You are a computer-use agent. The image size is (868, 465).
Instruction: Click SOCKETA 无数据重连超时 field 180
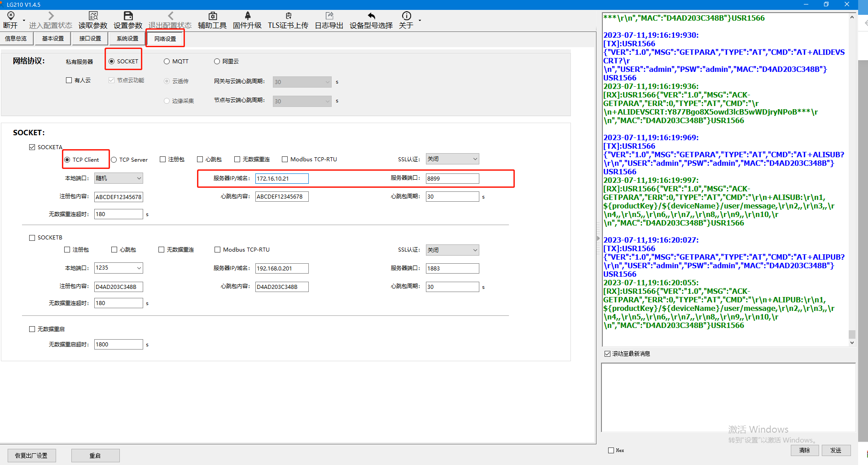(118, 214)
